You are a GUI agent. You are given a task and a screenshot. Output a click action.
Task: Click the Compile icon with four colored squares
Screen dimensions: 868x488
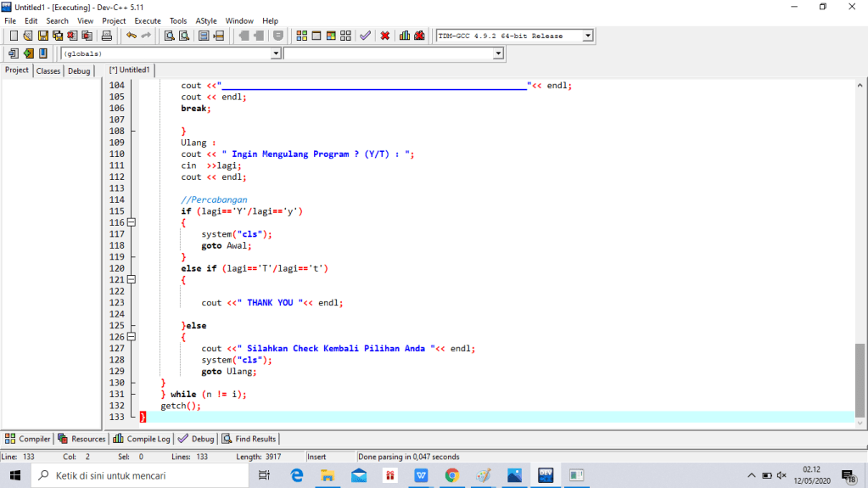301,36
